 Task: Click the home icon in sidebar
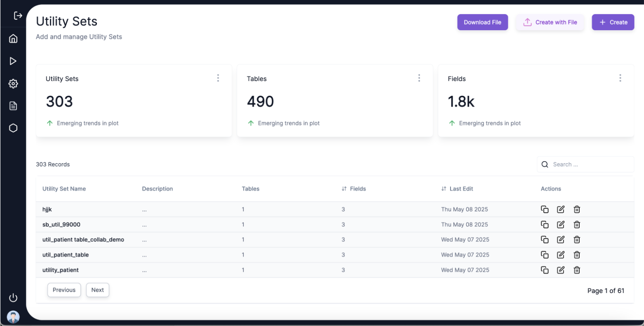(13, 39)
